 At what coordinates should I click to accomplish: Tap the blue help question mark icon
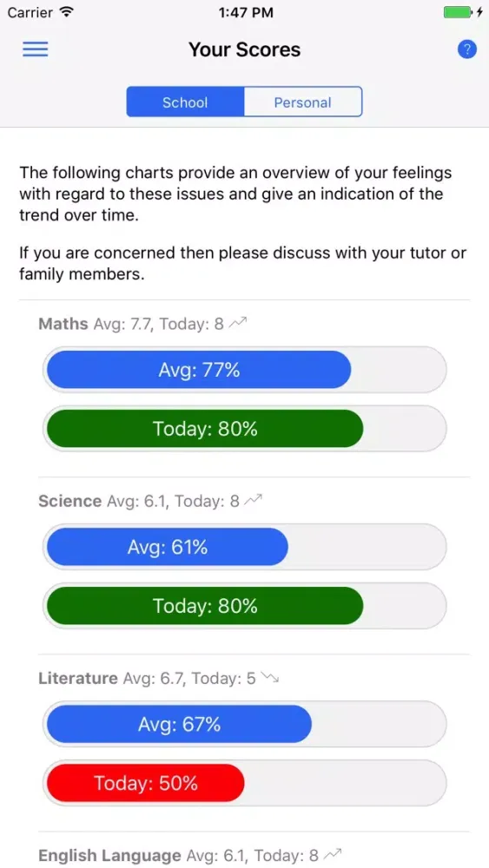coord(466,49)
